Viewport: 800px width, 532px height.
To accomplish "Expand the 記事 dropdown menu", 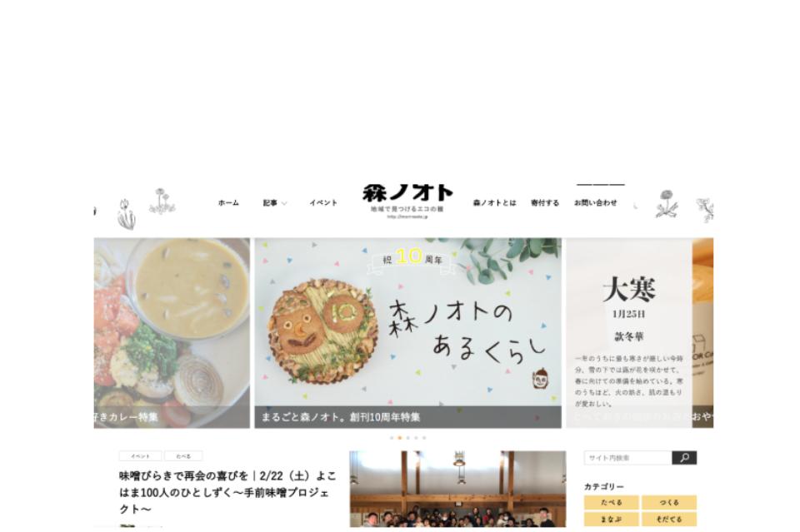I will [x=275, y=203].
